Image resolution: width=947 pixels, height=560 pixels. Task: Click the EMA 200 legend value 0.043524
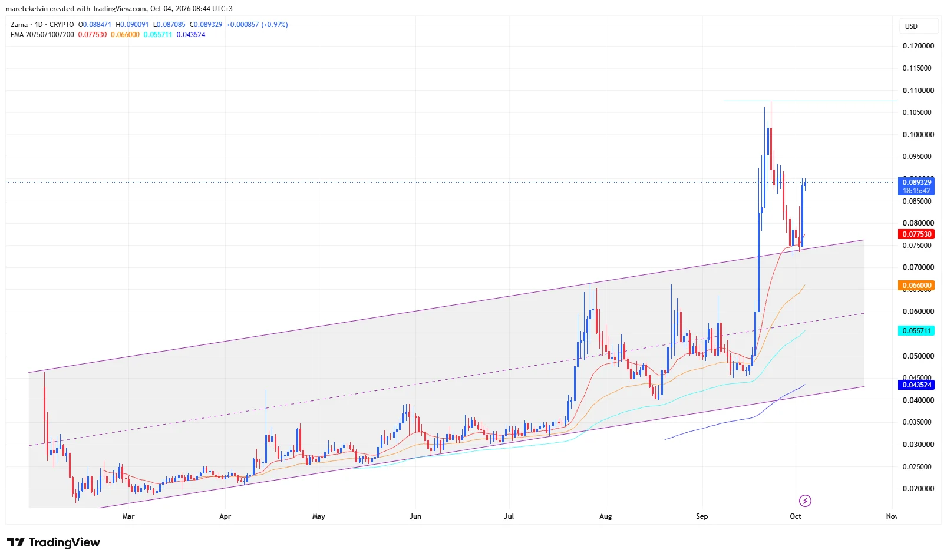pyautogui.click(x=191, y=35)
